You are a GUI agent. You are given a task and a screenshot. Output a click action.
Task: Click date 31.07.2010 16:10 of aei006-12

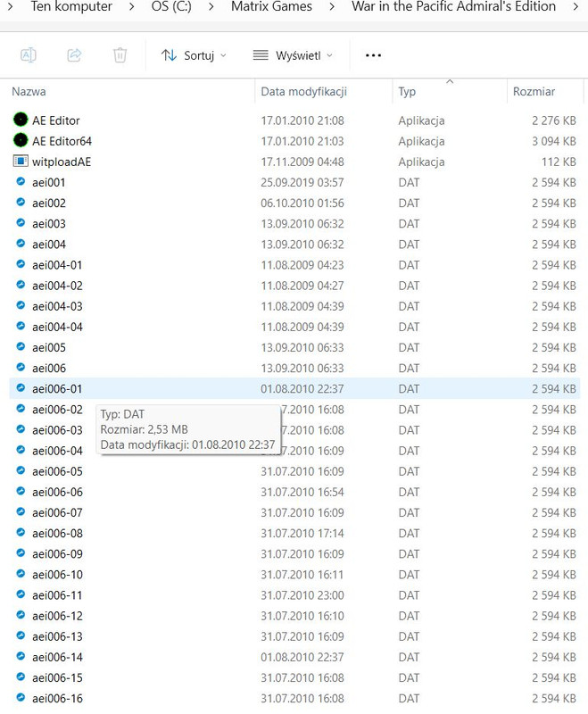302,616
